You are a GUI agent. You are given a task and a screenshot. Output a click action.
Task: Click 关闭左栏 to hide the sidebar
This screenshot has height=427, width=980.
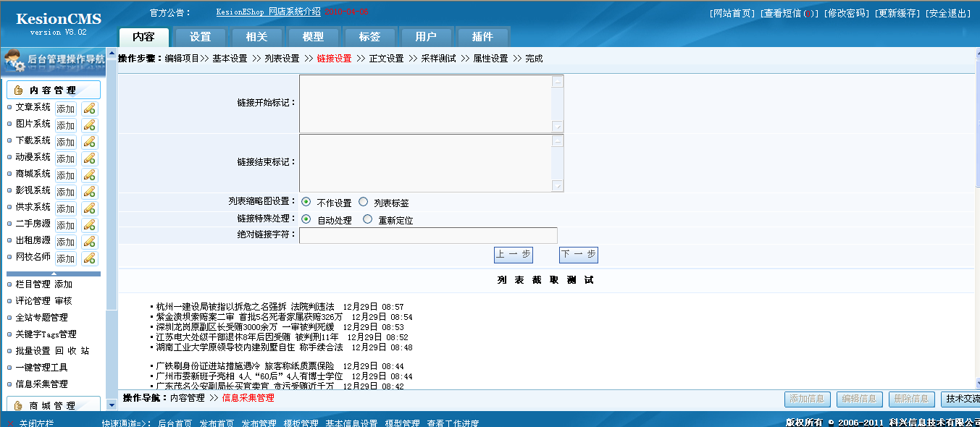point(37,423)
